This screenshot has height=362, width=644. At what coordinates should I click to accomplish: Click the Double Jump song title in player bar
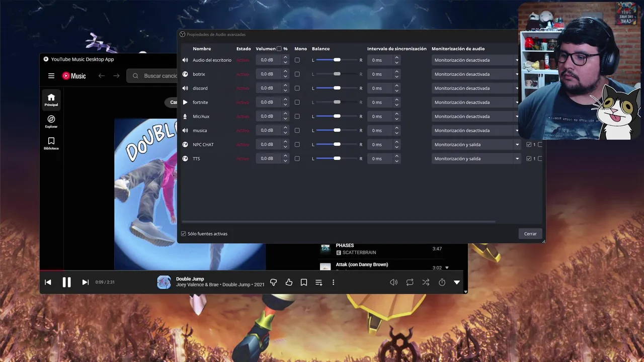(190, 279)
